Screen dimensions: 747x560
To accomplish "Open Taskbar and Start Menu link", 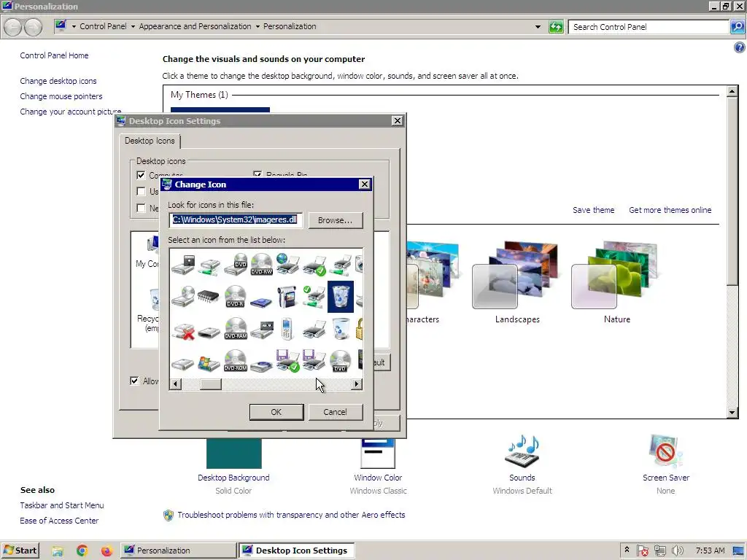I will coord(62,505).
